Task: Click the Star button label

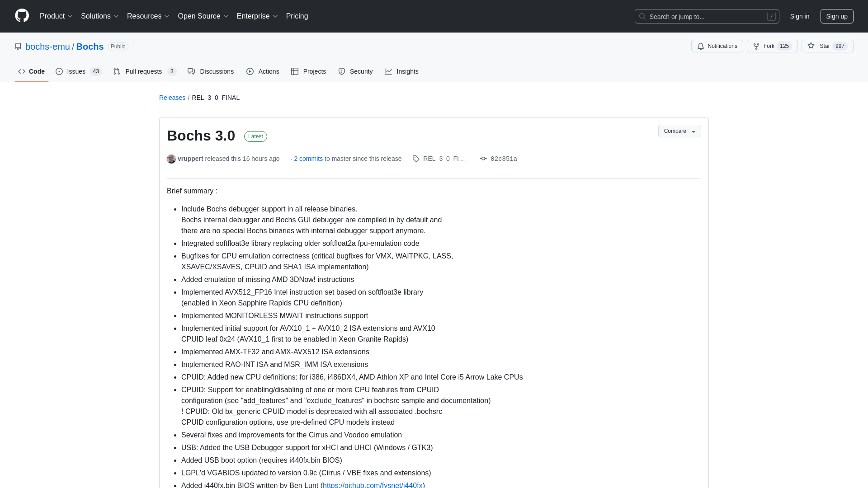Action: tap(825, 46)
